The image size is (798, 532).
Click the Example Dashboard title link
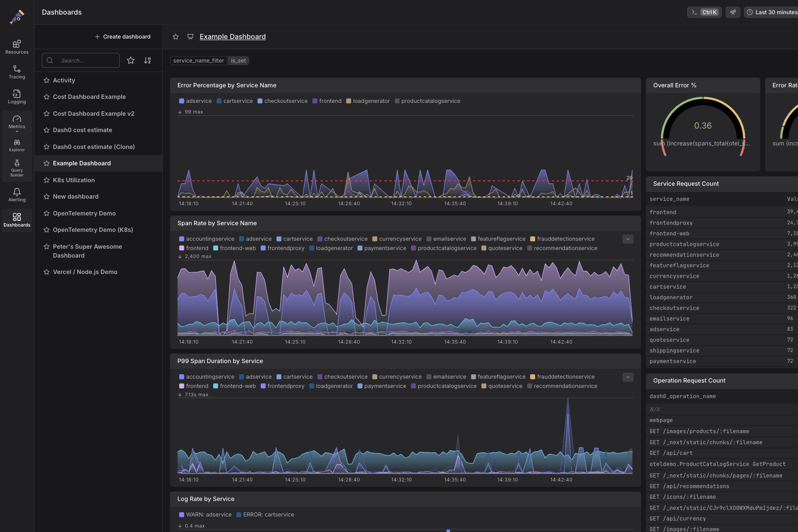coord(233,37)
